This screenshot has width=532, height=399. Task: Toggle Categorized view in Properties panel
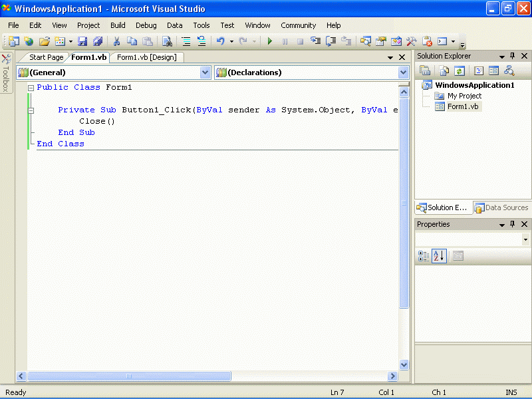click(x=424, y=256)
